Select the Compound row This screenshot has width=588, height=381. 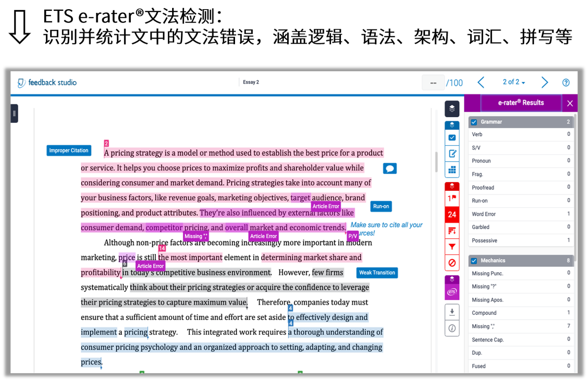521,313
